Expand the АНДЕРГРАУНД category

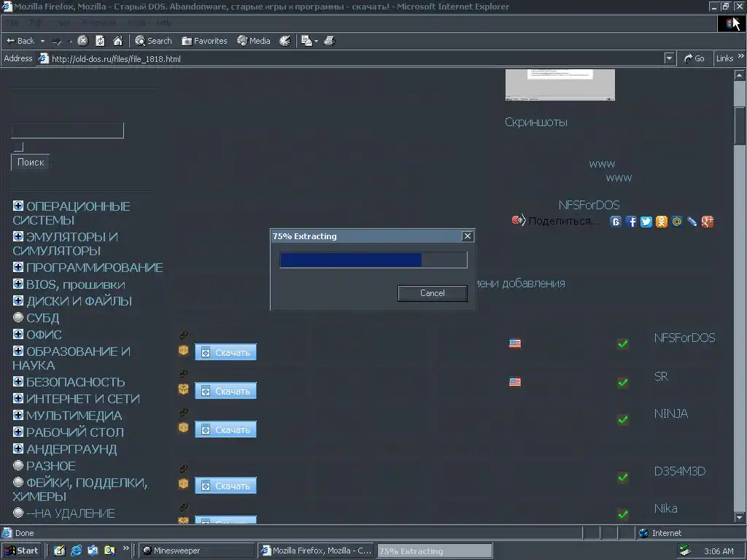tap(18, 448)
